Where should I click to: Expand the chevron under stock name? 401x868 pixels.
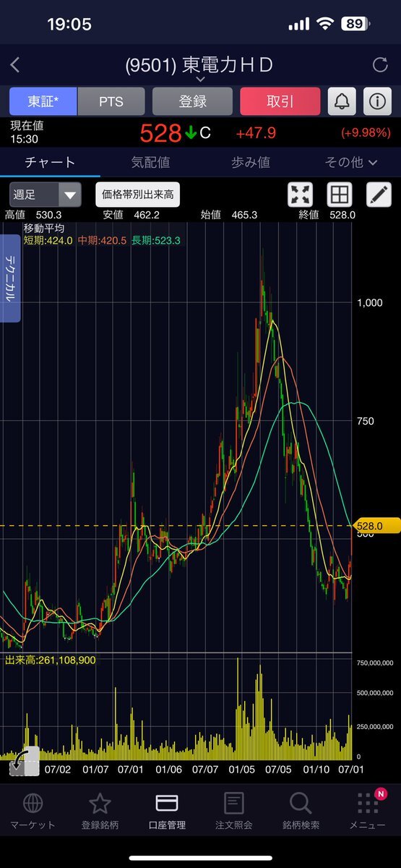point(200,80)
